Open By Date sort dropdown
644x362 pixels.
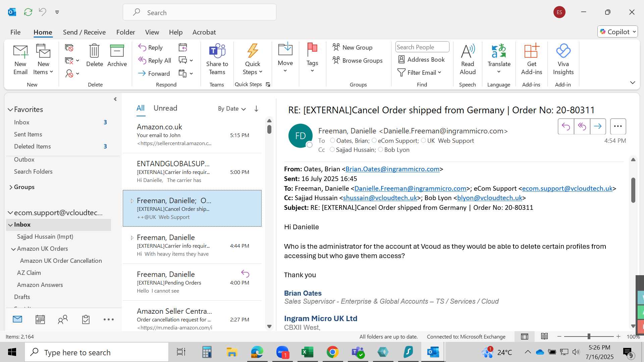click(232, 109)
